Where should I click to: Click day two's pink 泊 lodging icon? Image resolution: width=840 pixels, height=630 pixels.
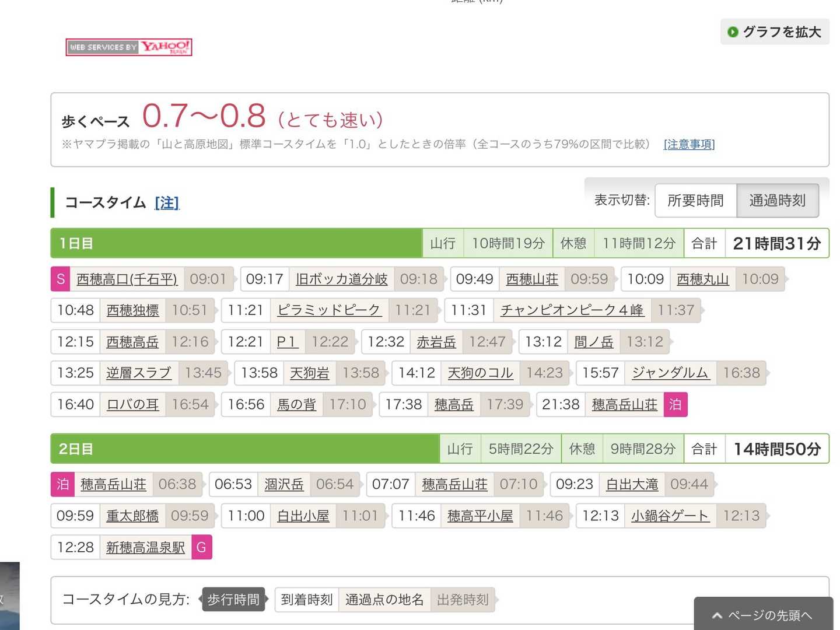[x=63, y=484]
